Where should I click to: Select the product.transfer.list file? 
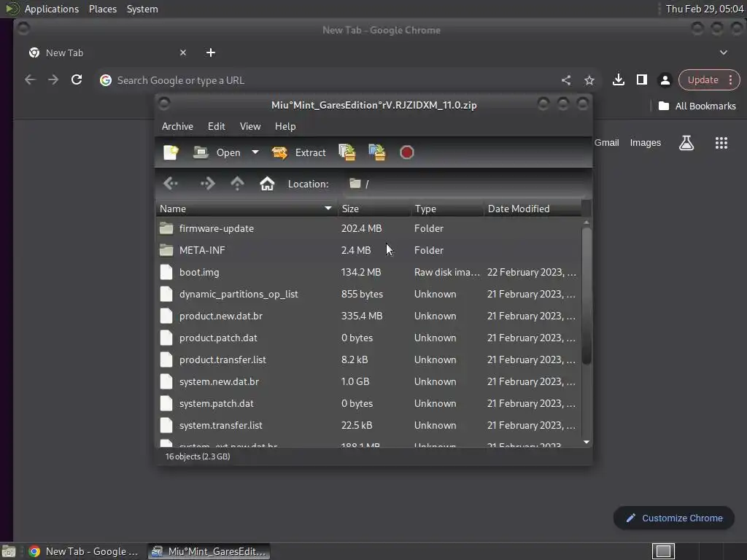(368, 360)
